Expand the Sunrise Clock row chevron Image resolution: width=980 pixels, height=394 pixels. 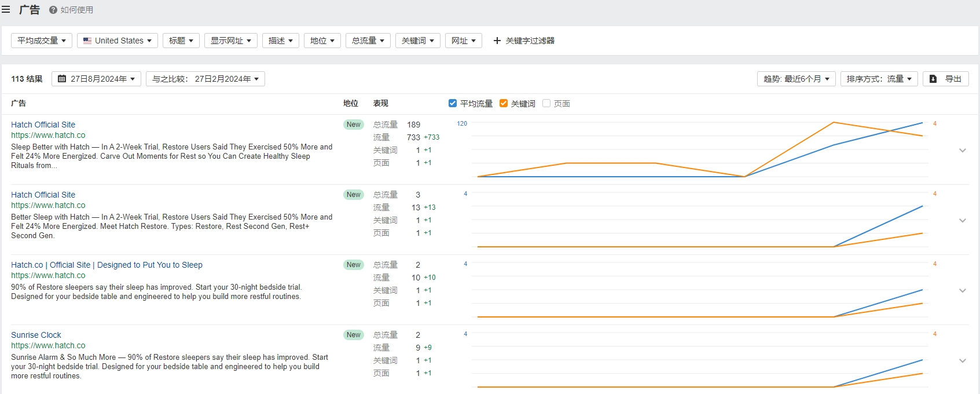[x=963, y=360]
